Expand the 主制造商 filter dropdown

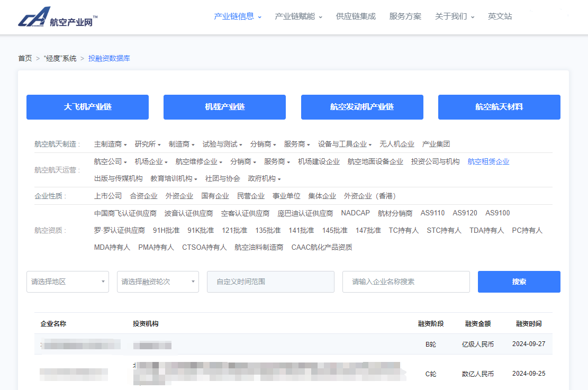click(x=110, y=144)
